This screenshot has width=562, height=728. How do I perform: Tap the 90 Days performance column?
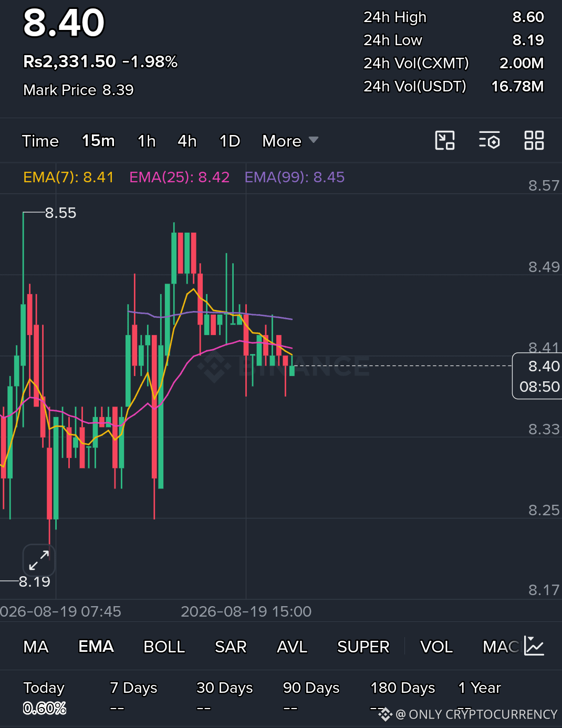(311, 698)
